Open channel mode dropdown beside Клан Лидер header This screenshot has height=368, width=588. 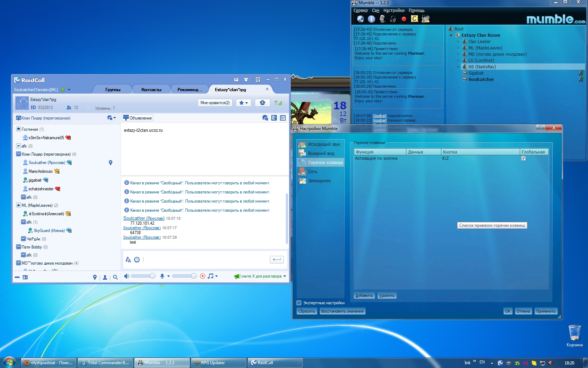(112, 118)
